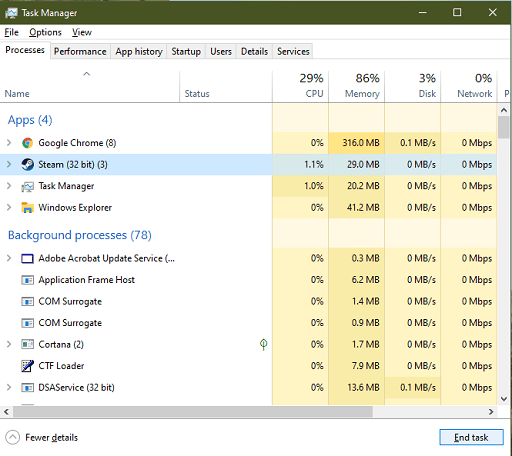Click the Fewer details circle arrow icon
Viewport: 512px width, 456px height.
[13, 437]
